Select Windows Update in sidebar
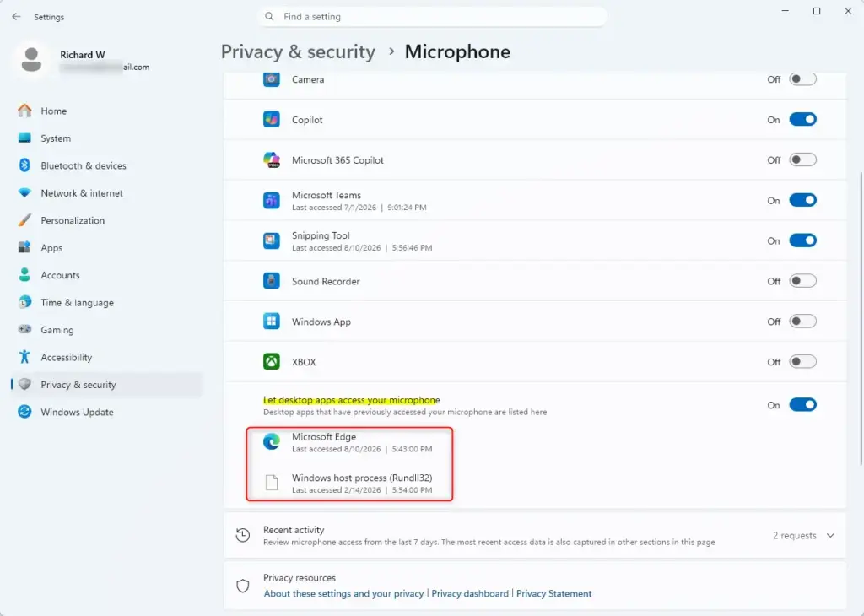 (107, 412)
